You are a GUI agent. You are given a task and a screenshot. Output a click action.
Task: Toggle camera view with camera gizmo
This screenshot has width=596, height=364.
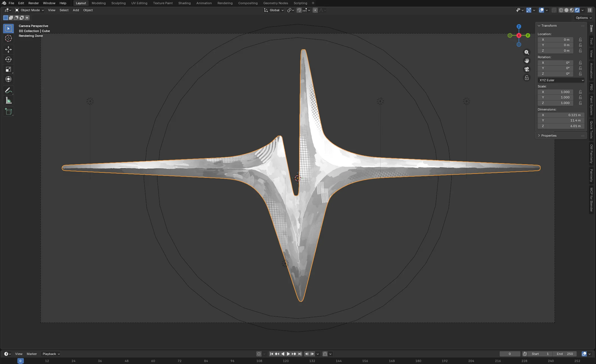(527, 69)
